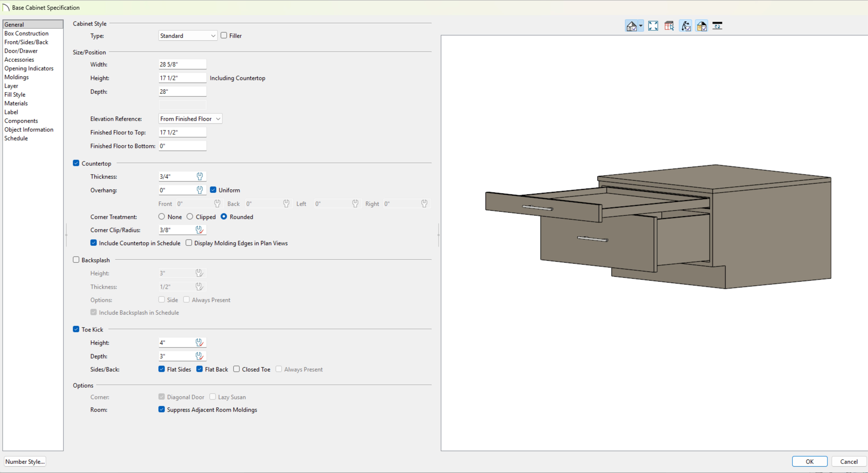Toggle the Mouse-Orbit Camera preview icon
868x473 pixels.
[685, 26]
